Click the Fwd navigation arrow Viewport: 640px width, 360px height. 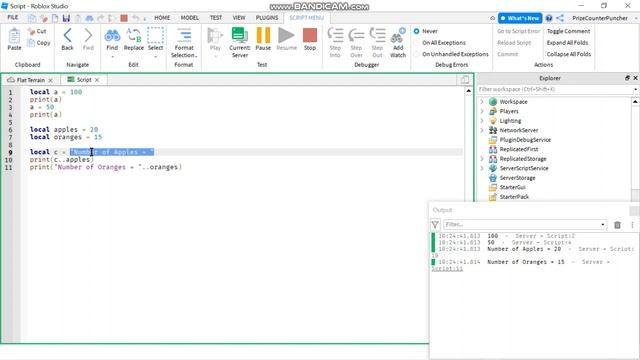coord(88,36)
